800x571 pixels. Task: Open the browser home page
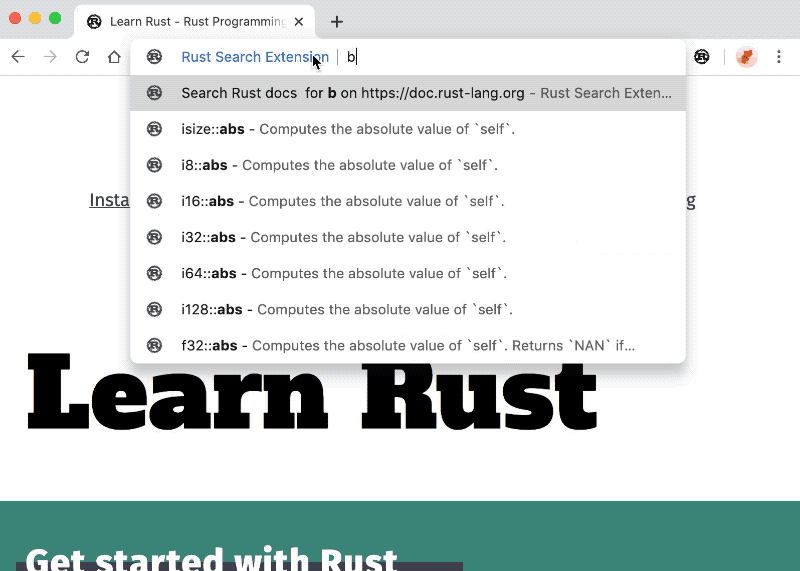tap(114, 57)
